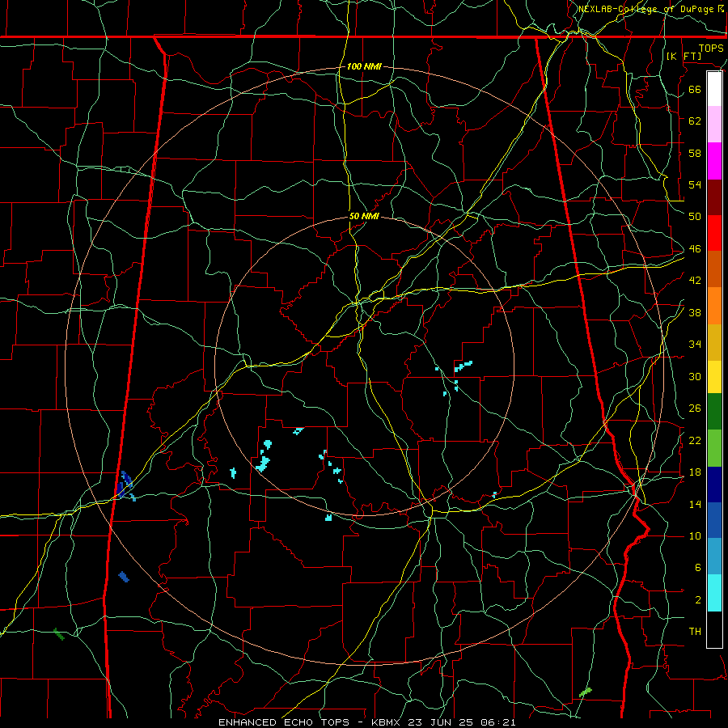Click the "46" legend value
The image size is (728, 728).
[x=695, y=249]
